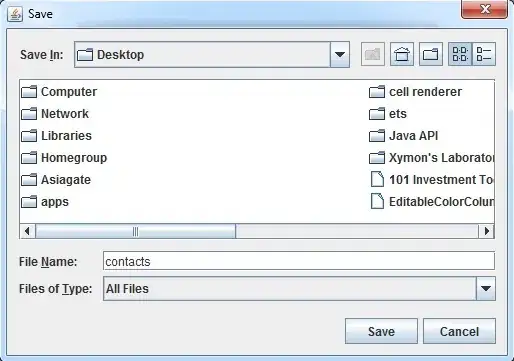514x361 pixels.
Task: Select the EditableColorColumn file icon
Action: point(377,201)
